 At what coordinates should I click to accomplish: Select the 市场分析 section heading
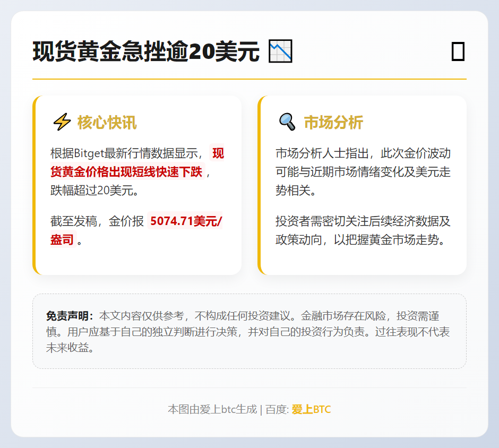pos(333,123)
